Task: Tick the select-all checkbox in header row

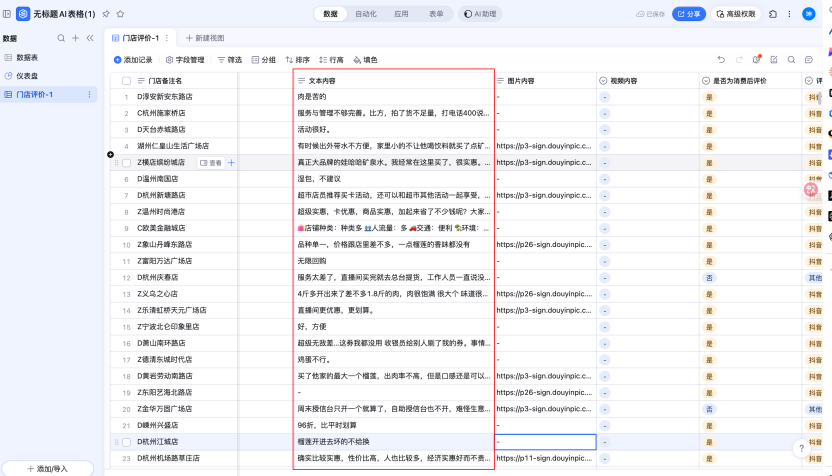Action: coord(126,80)
